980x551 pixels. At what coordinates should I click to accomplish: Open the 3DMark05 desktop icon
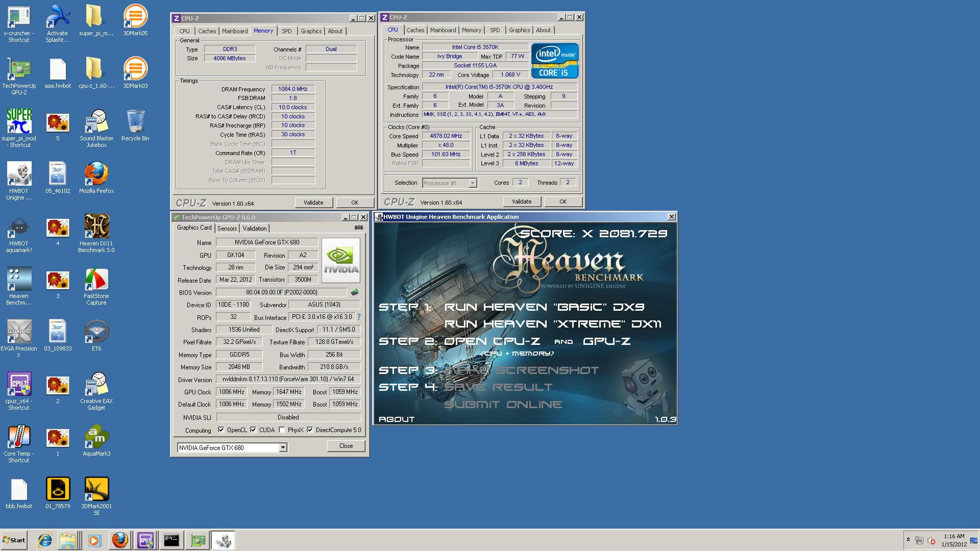(135, 17)
